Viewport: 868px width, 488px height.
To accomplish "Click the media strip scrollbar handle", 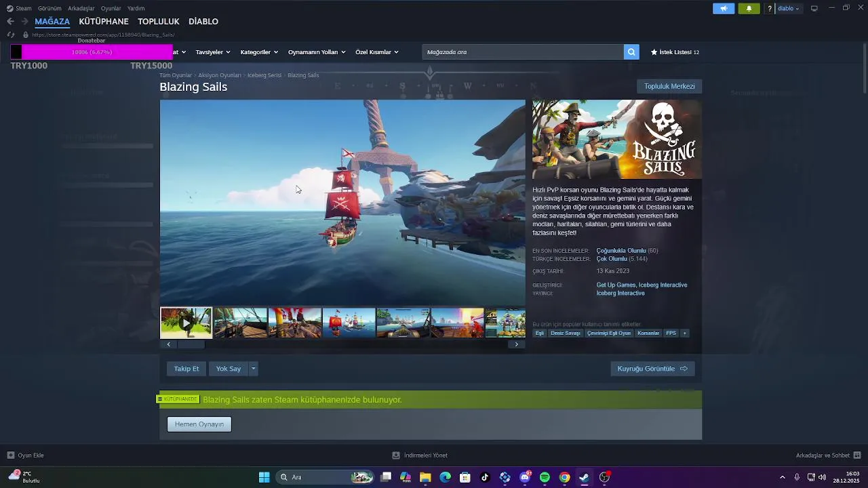I will pos(191,344).
